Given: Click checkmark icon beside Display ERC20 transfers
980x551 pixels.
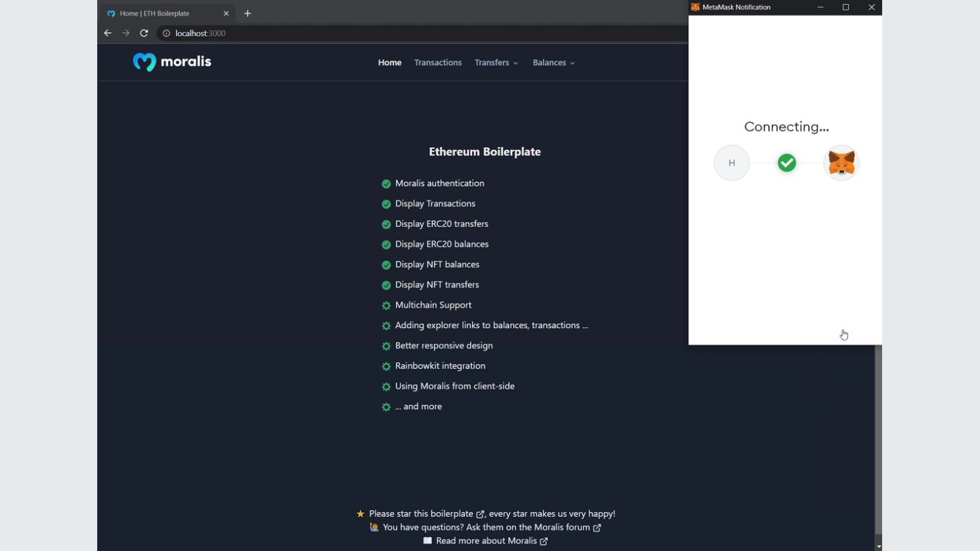Looking at the screenshot, I should [386, 224].
